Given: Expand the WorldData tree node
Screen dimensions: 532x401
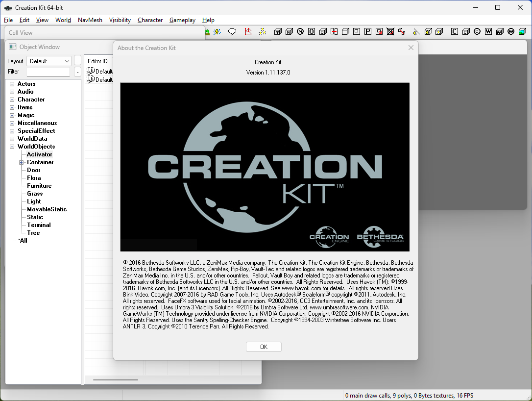Looking at the screenshot, I should point(12,139).
